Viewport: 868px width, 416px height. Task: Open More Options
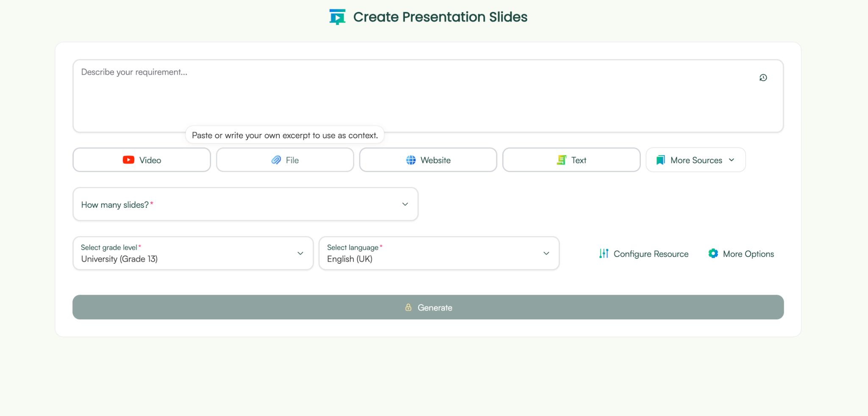[x=741, y=254]
